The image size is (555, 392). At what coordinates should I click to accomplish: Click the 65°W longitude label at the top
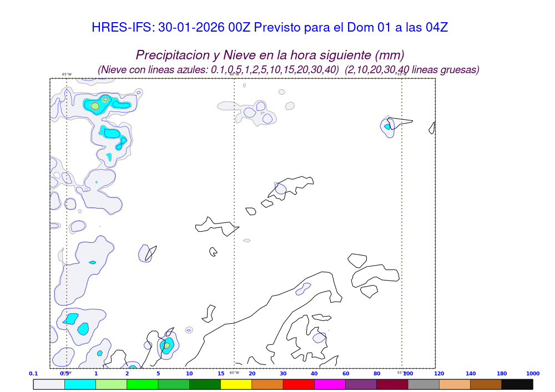coord(67,74)
